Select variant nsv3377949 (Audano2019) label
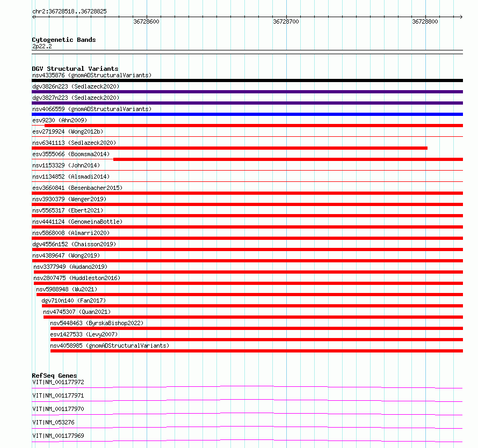 tap(70, 267)
